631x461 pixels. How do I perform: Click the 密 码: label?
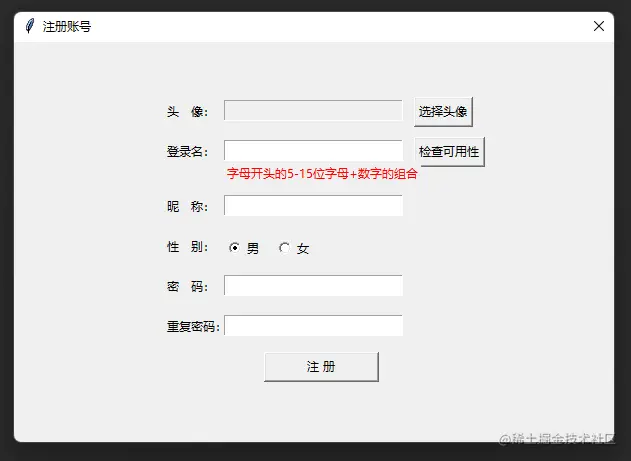tap(187, 286)
